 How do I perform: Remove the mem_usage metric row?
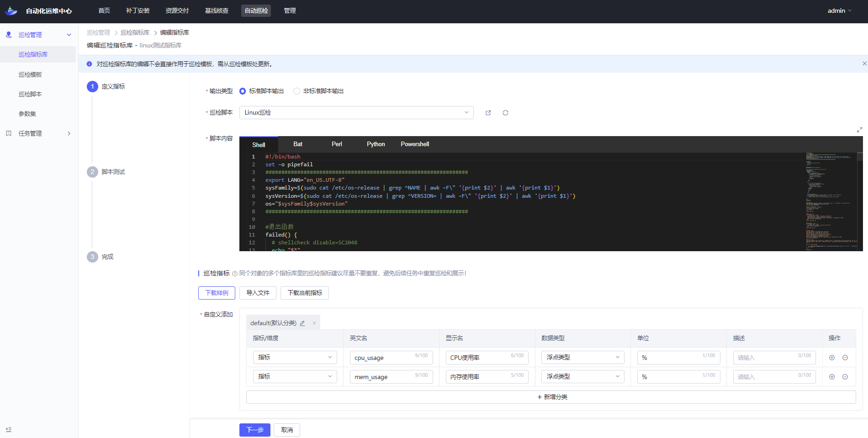click(x=845, y=377)
